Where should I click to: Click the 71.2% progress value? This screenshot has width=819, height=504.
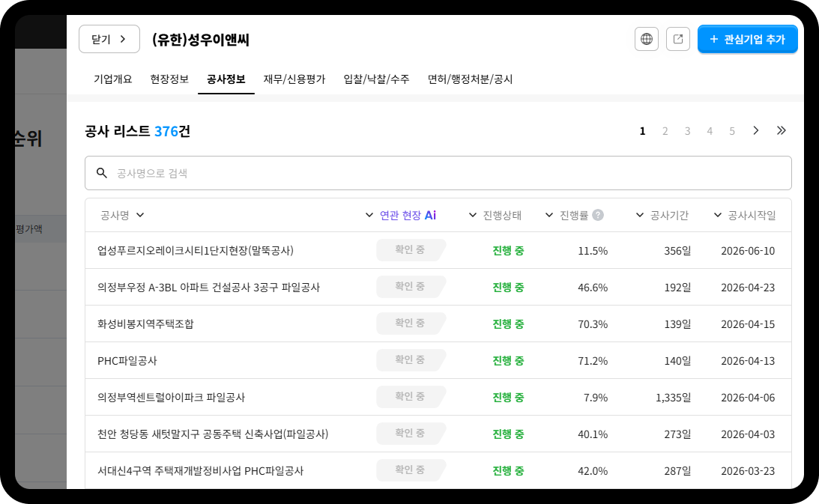593,360
